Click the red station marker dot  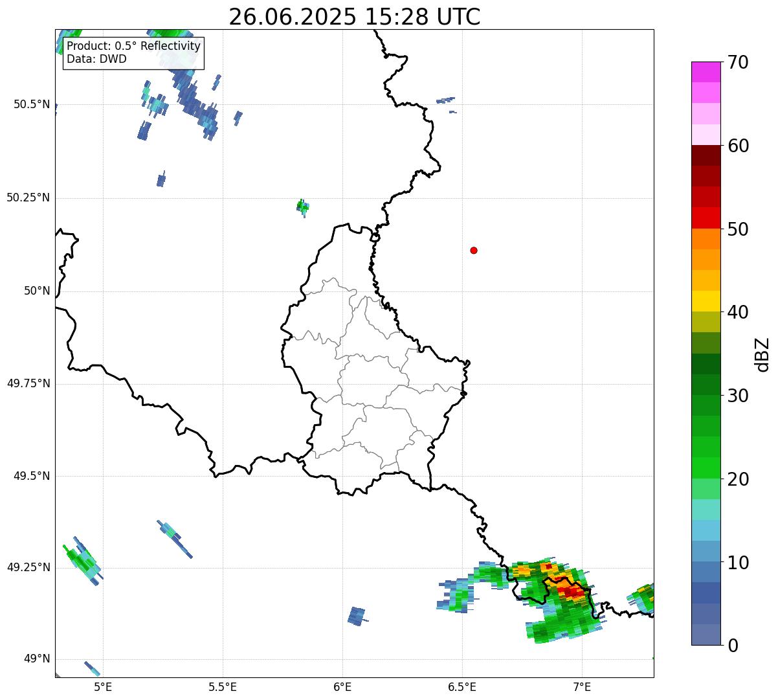[474, 250]
